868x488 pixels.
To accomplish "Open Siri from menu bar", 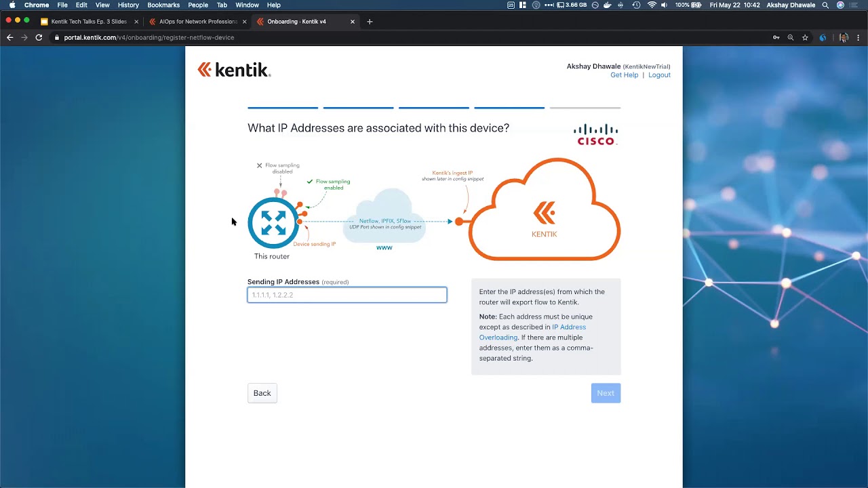I will click(x=841, y=5).
